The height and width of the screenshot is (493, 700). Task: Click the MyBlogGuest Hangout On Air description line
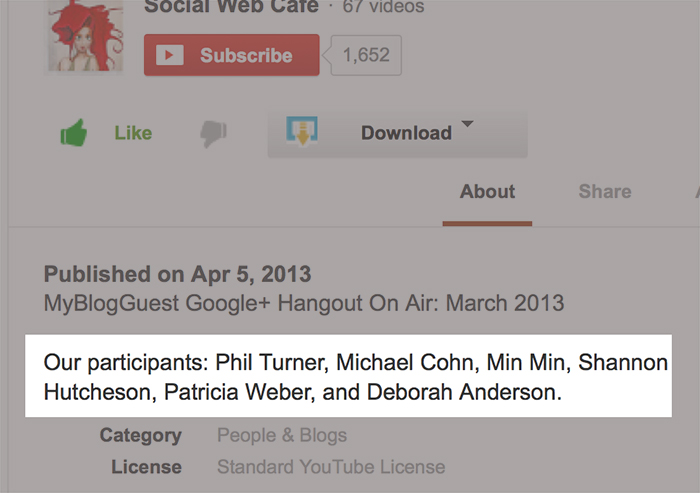click(304, 304)
